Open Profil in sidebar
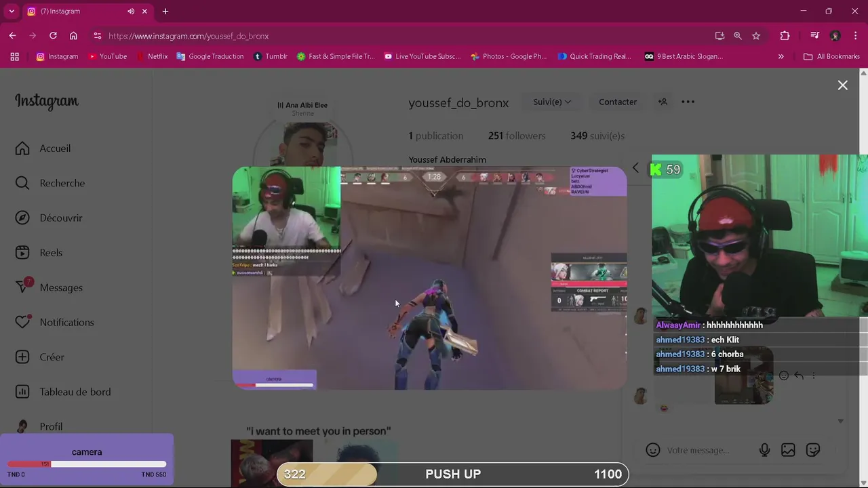Image resolution: width=868 pixels, height=488 pixels. [x=39, y=426]
